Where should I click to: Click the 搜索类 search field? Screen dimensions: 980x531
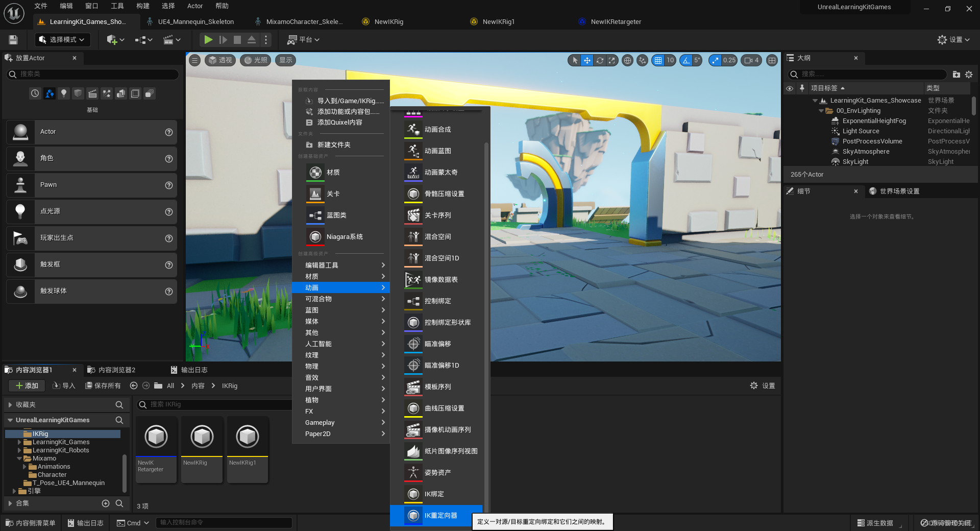tap(92, 74)
